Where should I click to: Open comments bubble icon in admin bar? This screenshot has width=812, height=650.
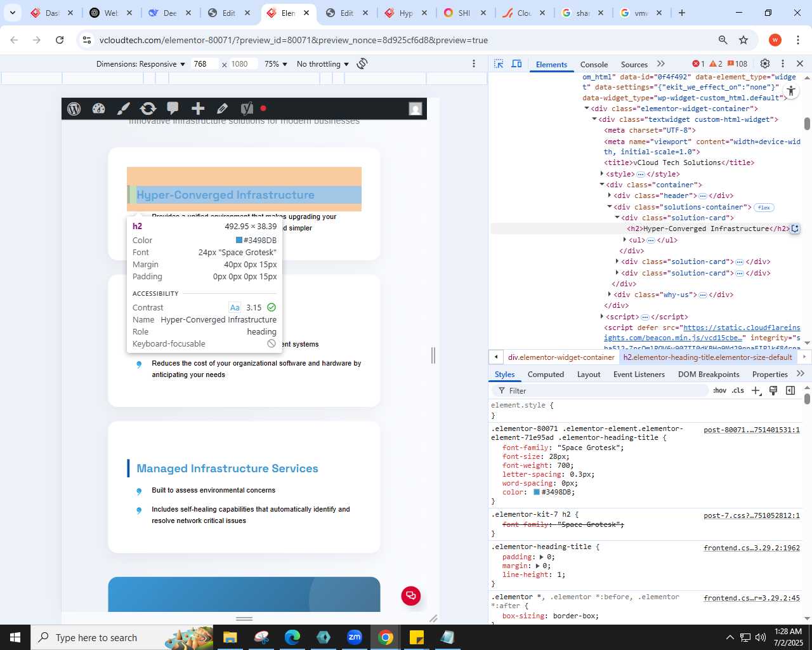[173, 109]
